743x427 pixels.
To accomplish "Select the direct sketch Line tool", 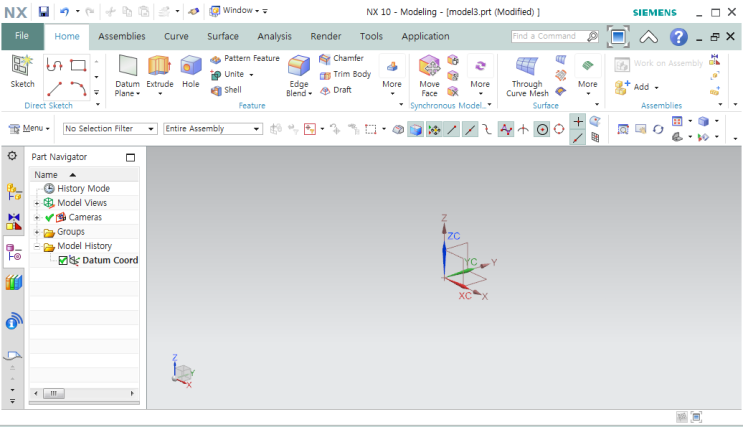I will (x=54, y=89).
